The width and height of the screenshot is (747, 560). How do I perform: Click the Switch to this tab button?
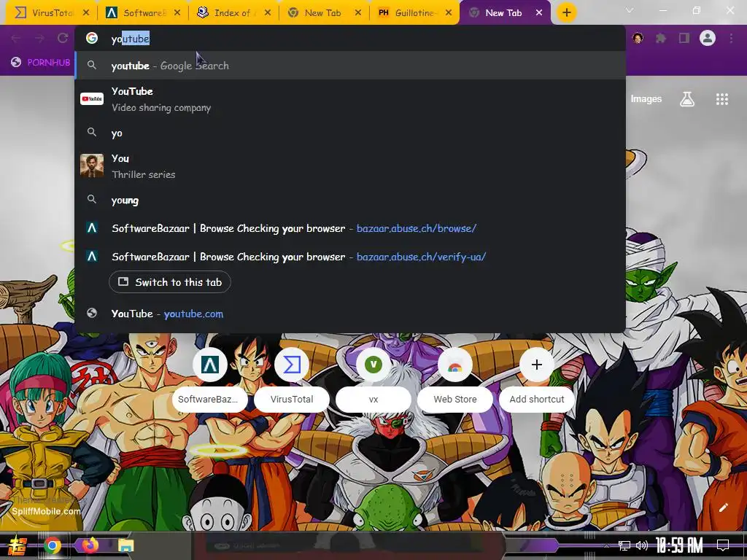169,282
